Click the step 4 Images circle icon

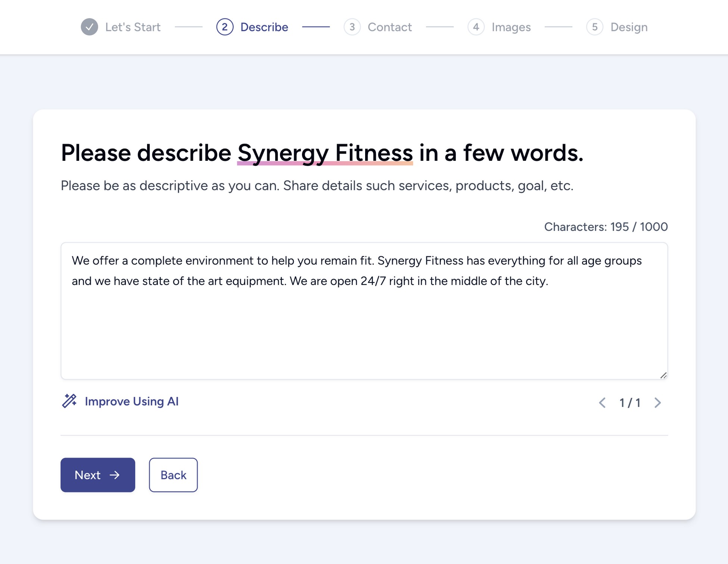pyautogui.click(x=477, y=26)
